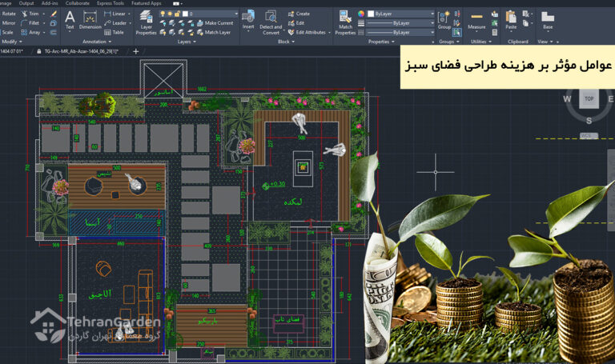Expand the Groups panel

point(449,42)
